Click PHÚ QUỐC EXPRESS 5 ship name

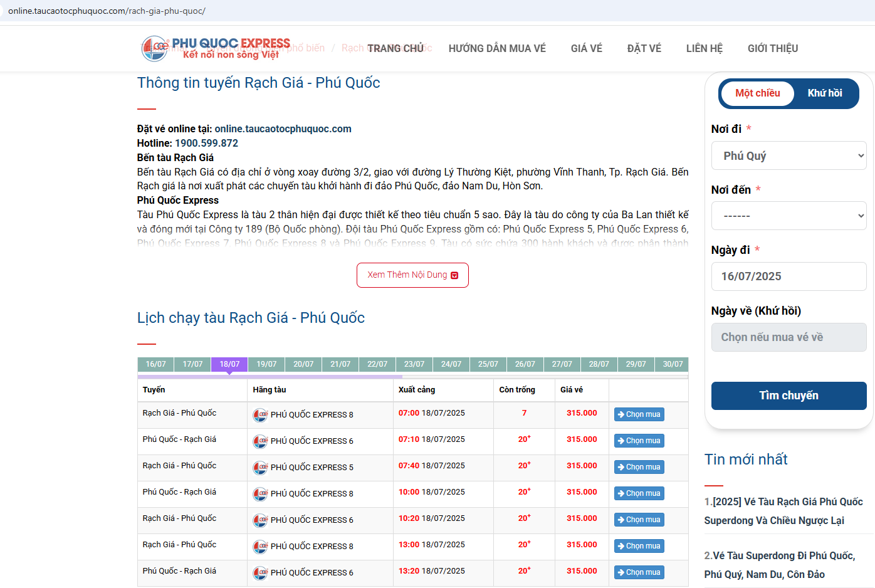312,468
